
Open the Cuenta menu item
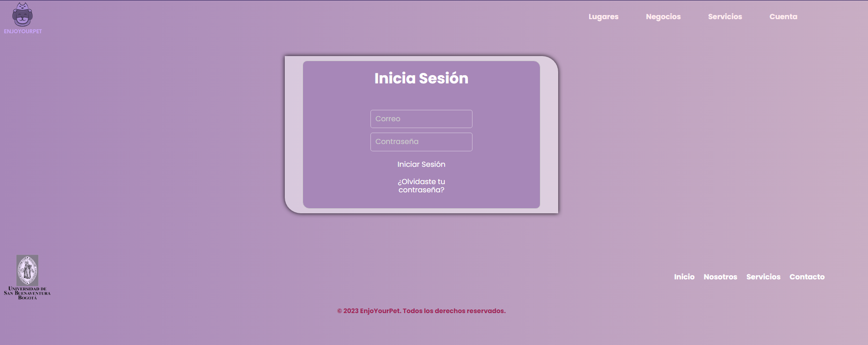783,16
